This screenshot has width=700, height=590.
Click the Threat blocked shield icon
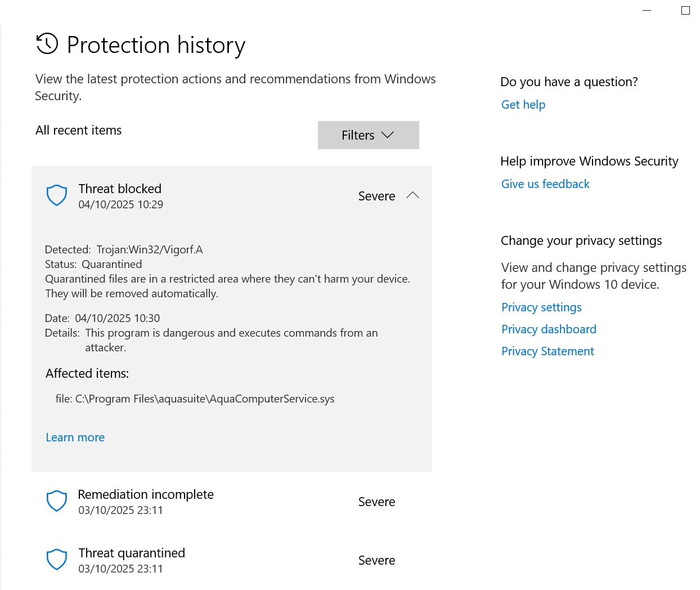56,195
